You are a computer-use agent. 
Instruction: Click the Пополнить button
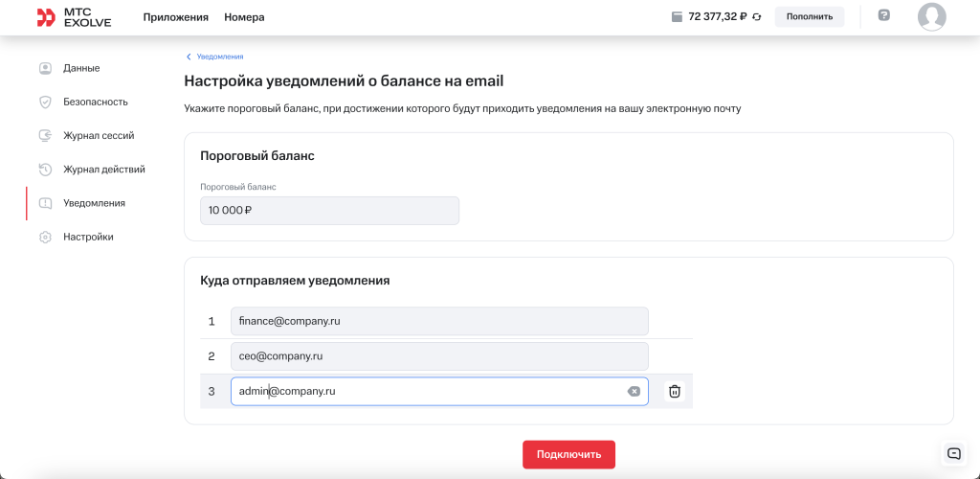(x=810, y=17)
